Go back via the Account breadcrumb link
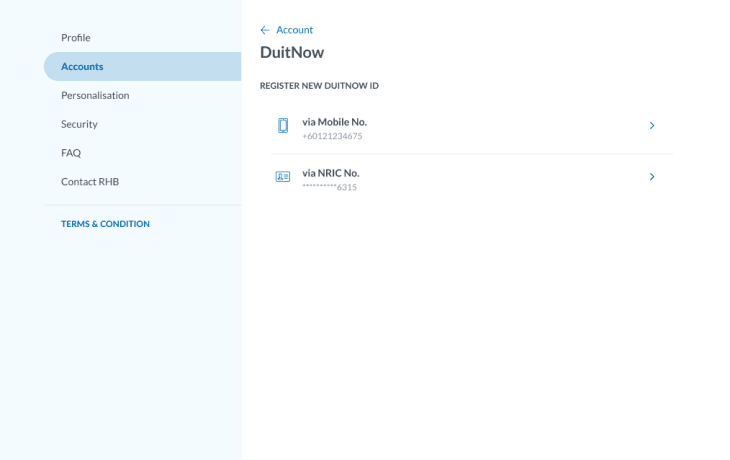Viewport: 730px width, 460px height. 294,30
